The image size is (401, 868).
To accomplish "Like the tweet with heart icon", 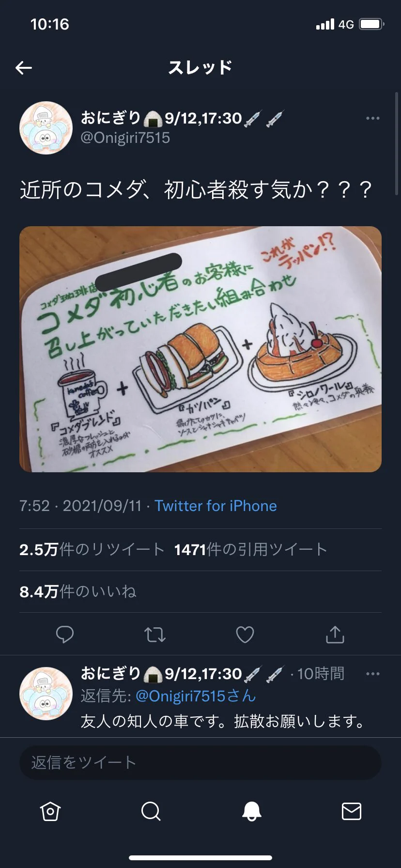I will click(245, 635).
